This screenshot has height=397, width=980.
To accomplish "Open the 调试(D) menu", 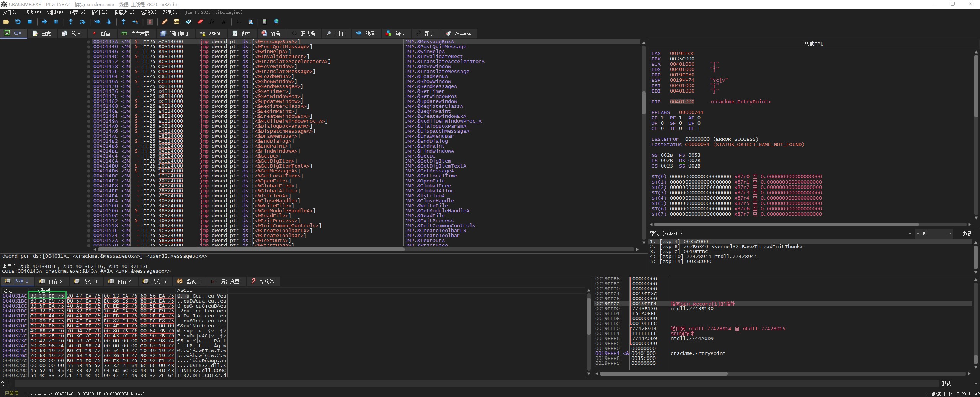I will (55, 12).
